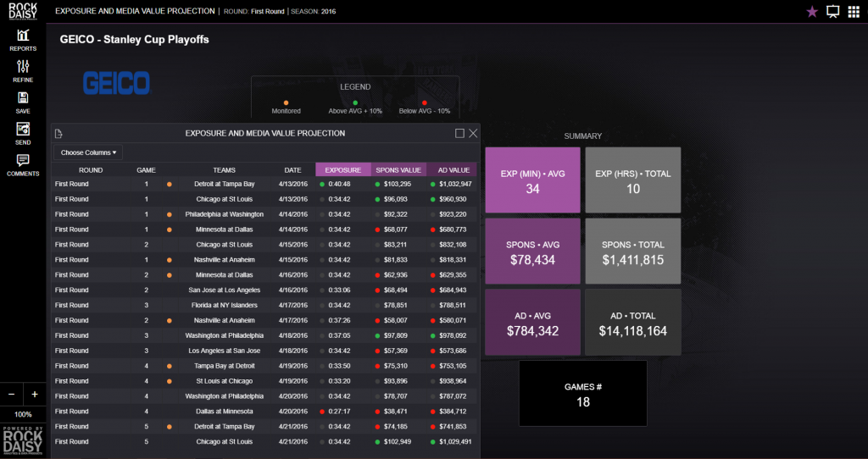The image size is (868, 459).
Task: Click the Dallas at Minnesota team cell
Action: (224, 412)
